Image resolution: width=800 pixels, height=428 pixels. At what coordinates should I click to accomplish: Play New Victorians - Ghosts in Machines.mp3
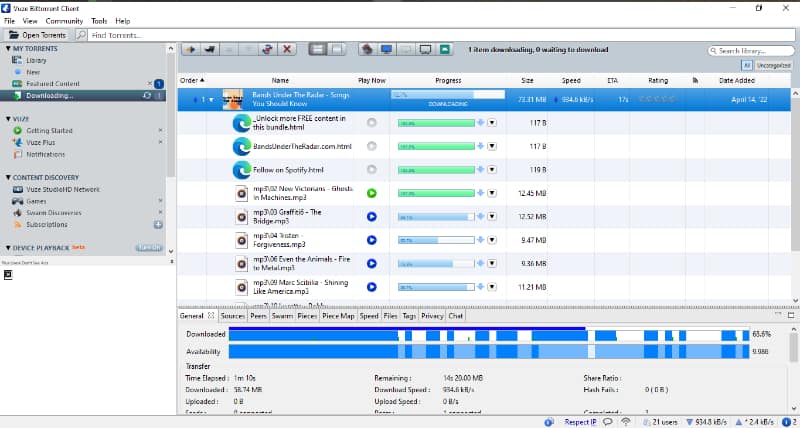click(371, 193)
